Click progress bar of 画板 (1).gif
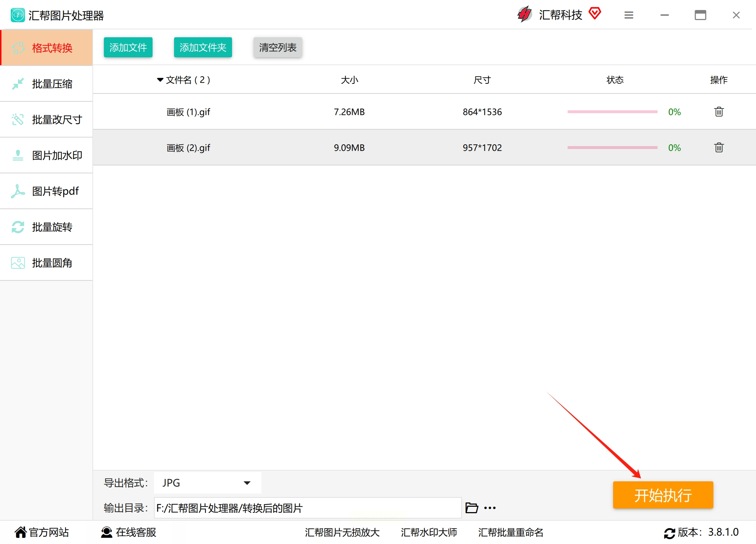756x544 pixels. click(612, 112)
